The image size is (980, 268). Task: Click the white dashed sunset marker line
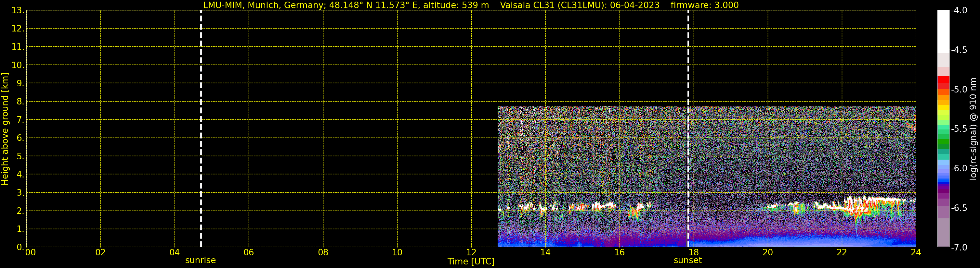click(x=688, y=129)
